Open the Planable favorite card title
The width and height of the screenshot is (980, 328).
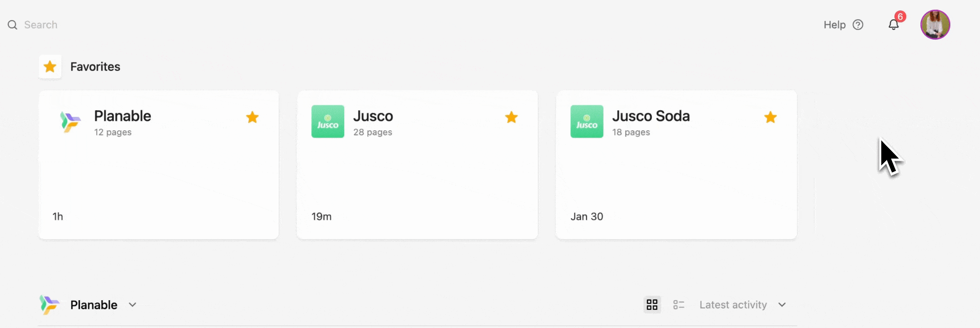coord(122,116)
